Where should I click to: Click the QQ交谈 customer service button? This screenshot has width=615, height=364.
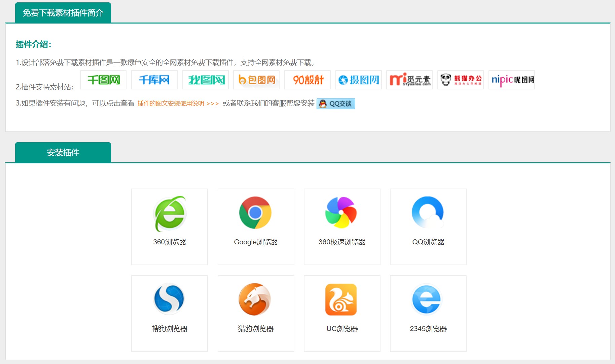coord(336,104)
